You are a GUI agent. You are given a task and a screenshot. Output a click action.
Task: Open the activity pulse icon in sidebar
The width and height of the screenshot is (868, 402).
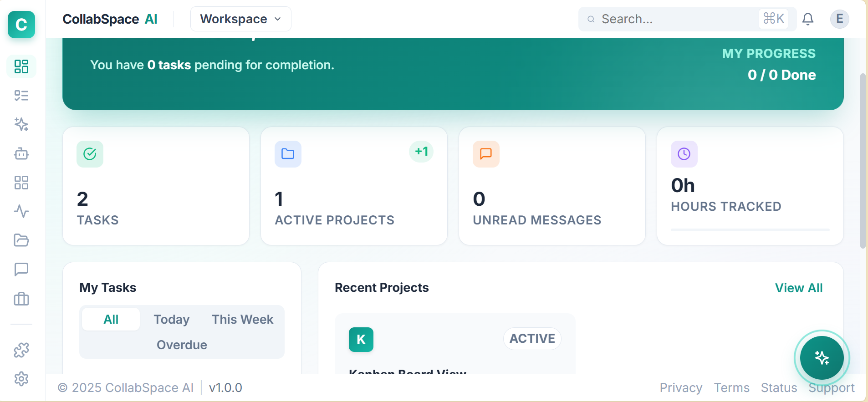21,212
